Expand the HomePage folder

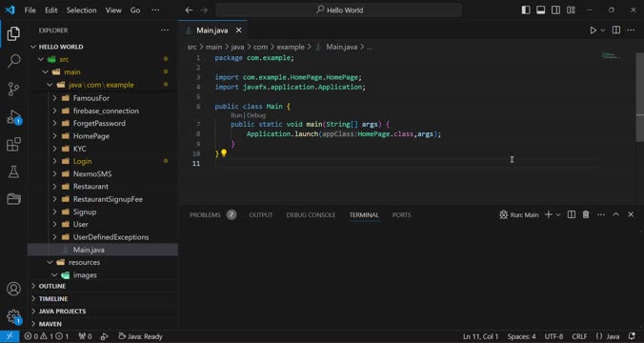(x=54, y=136)
